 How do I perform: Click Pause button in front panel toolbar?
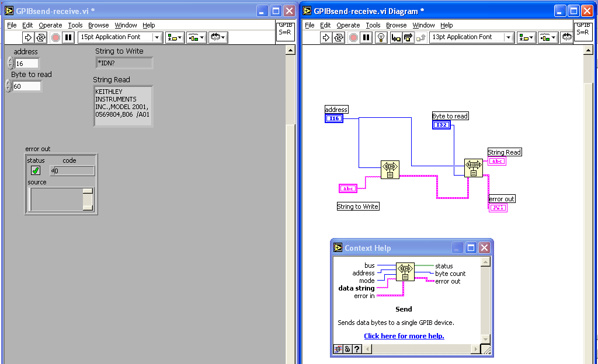click(x=68, y=37)
